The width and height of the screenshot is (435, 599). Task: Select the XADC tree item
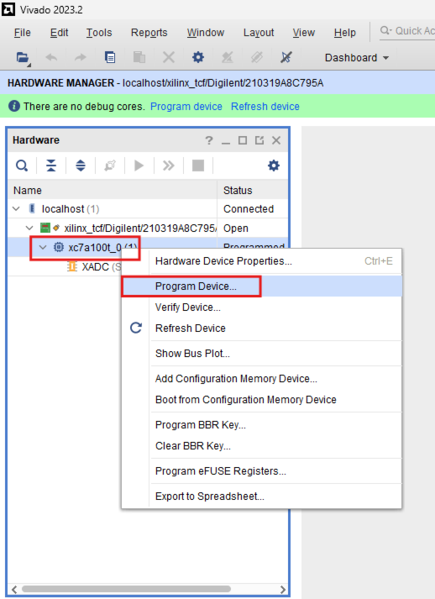point(94,266)
